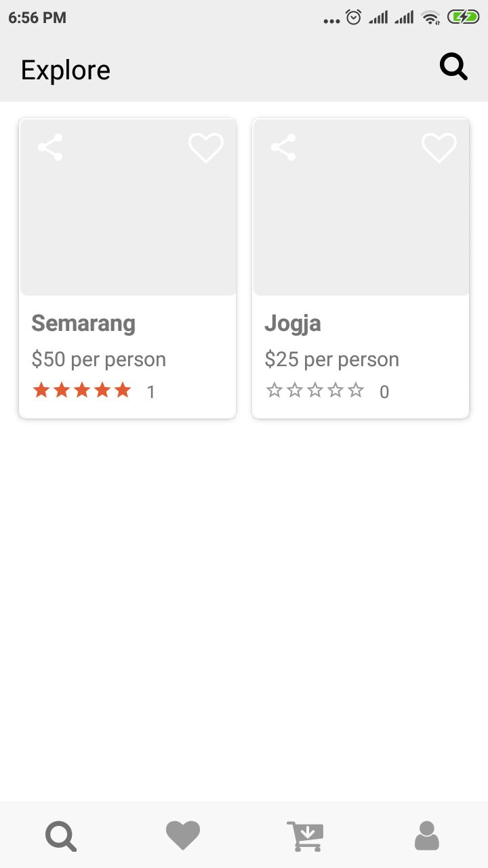The image size is (488, 868).
Task: Rate Jogja using the empty stars
Action: pos(315,391)
